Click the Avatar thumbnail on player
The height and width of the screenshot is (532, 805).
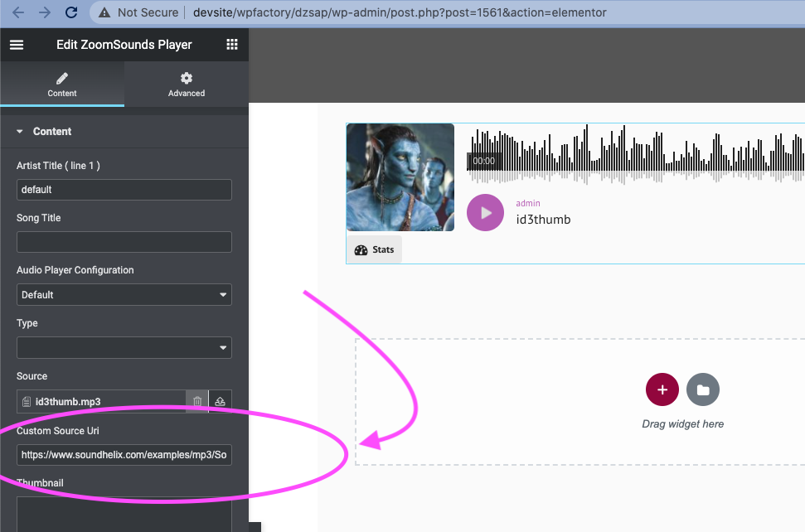[x=400, y=177]
